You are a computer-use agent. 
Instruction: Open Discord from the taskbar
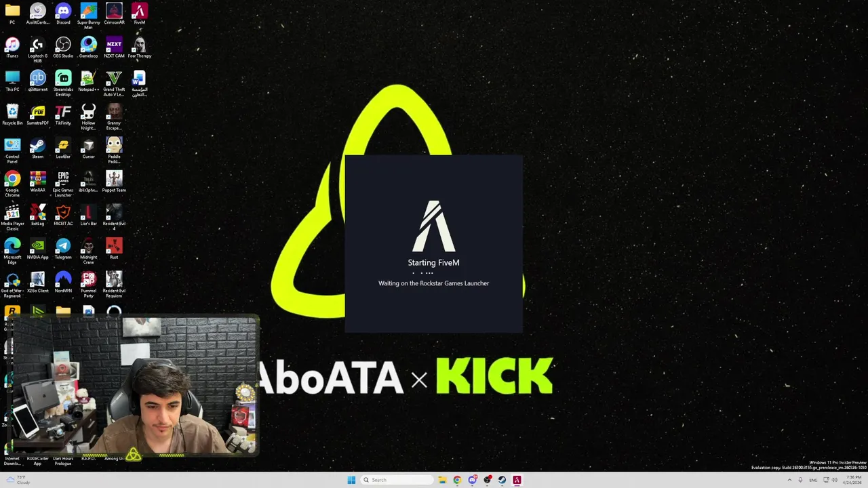472,480
